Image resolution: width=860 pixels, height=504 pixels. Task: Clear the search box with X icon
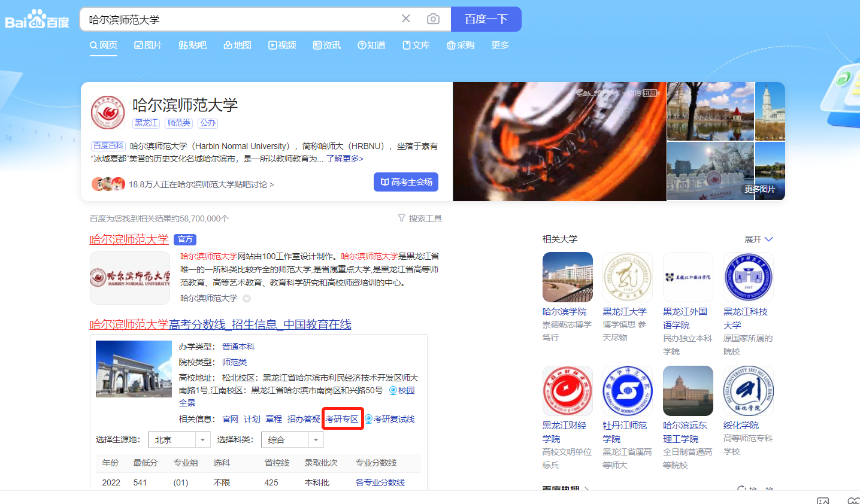coord(406,19)
